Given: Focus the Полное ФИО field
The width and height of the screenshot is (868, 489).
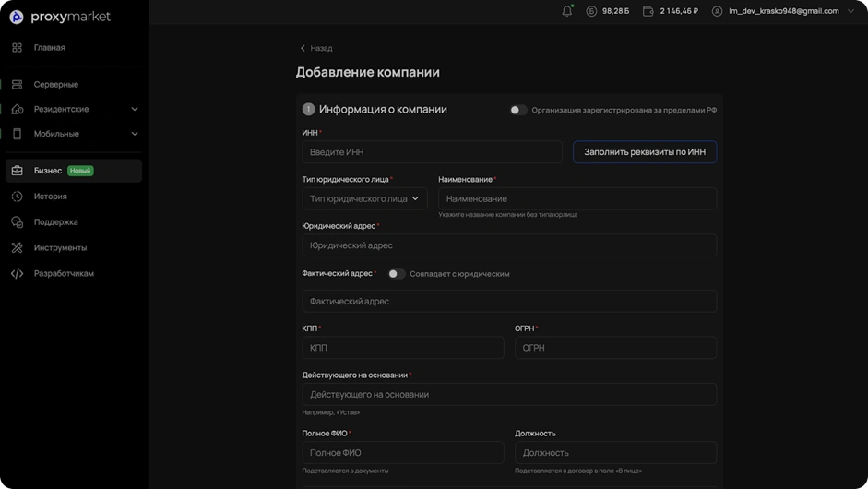Looking at the screenshot, I should [x=403, y=452].
